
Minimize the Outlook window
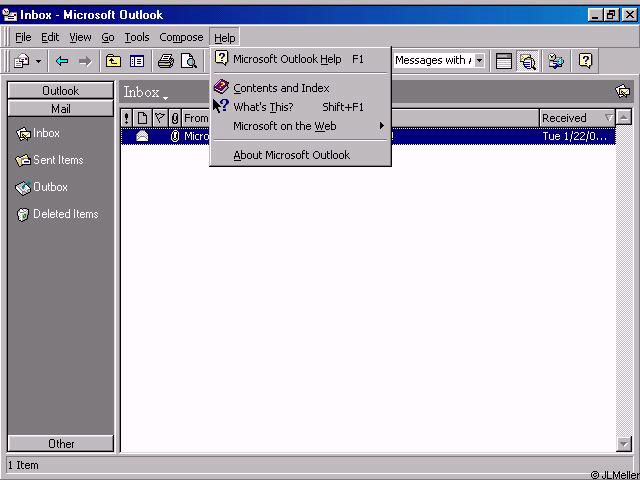click(x=596, y=15)
